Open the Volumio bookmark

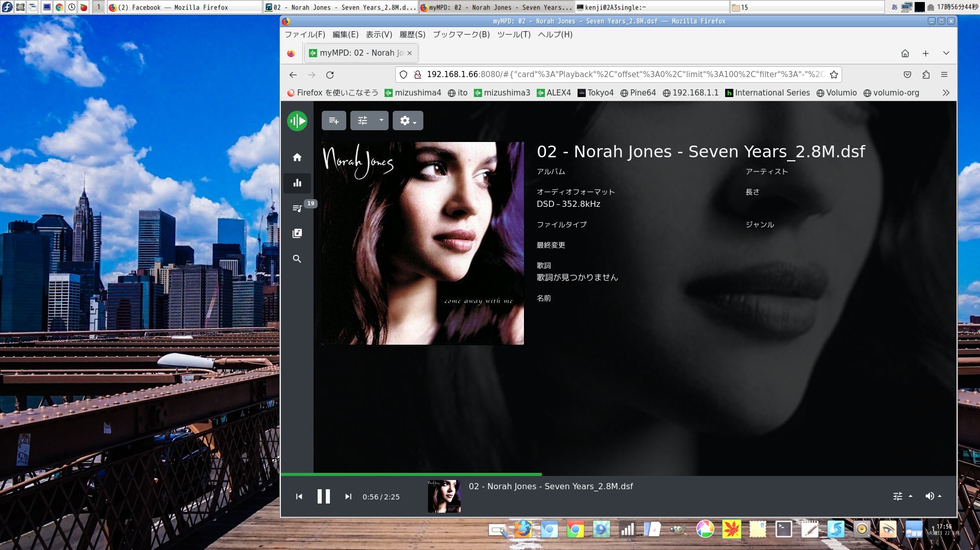pyautogui.click(x=836, y=92)
